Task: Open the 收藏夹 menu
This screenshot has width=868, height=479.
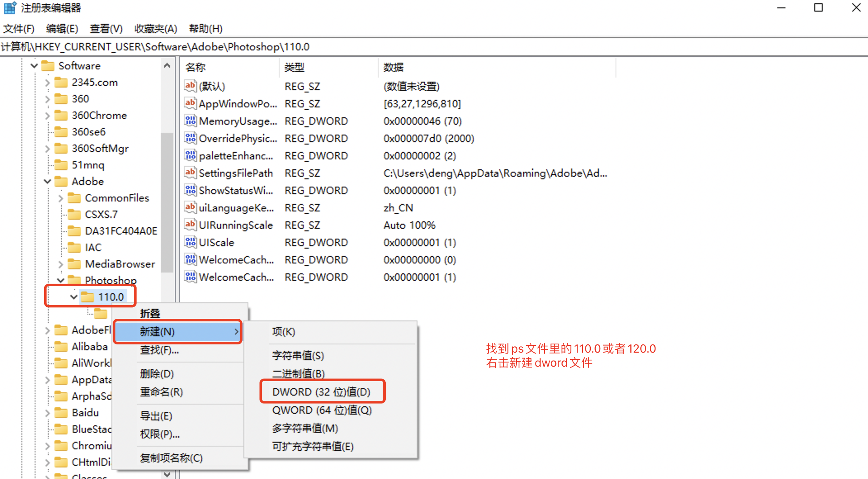Action: (x=155, y=28)
